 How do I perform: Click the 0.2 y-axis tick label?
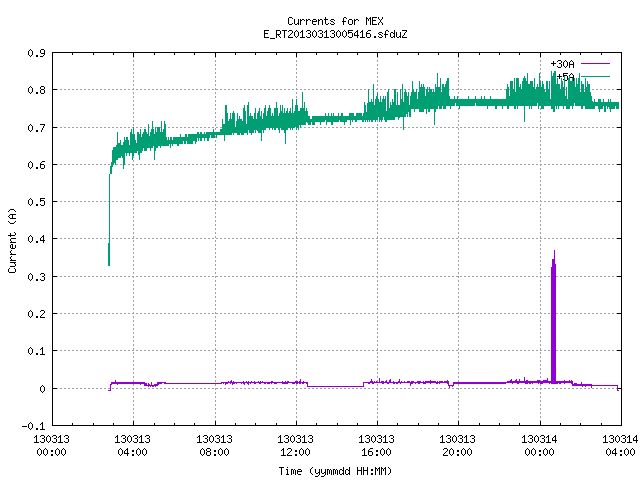[36, 314]
